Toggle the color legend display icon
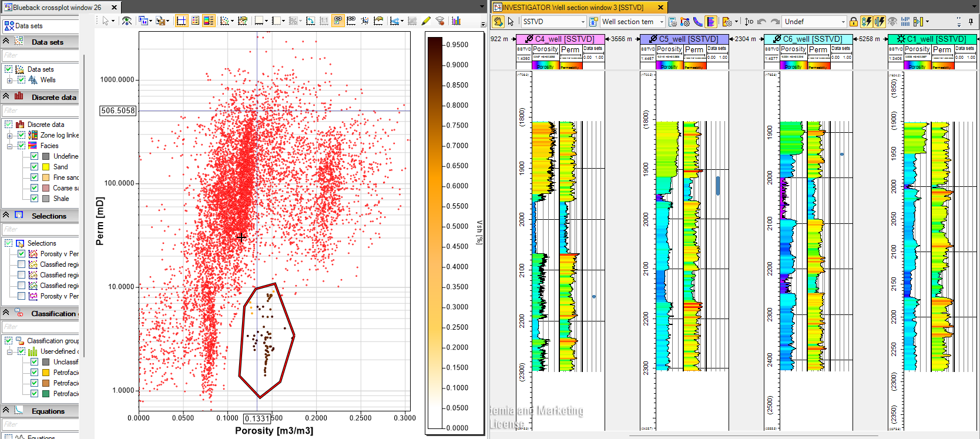Screen dimensions: 980x439 [x=209, y=21]
